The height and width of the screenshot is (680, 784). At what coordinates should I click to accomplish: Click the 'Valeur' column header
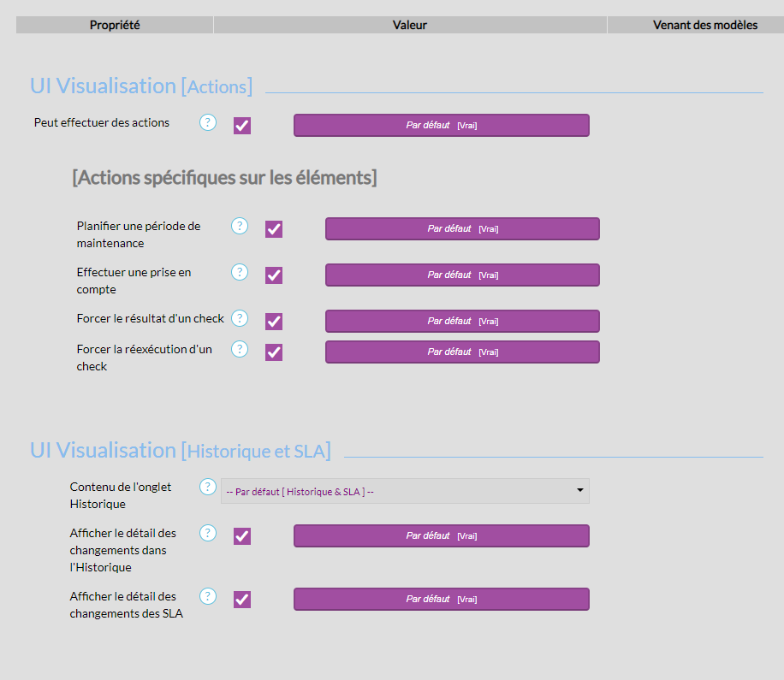410,25
